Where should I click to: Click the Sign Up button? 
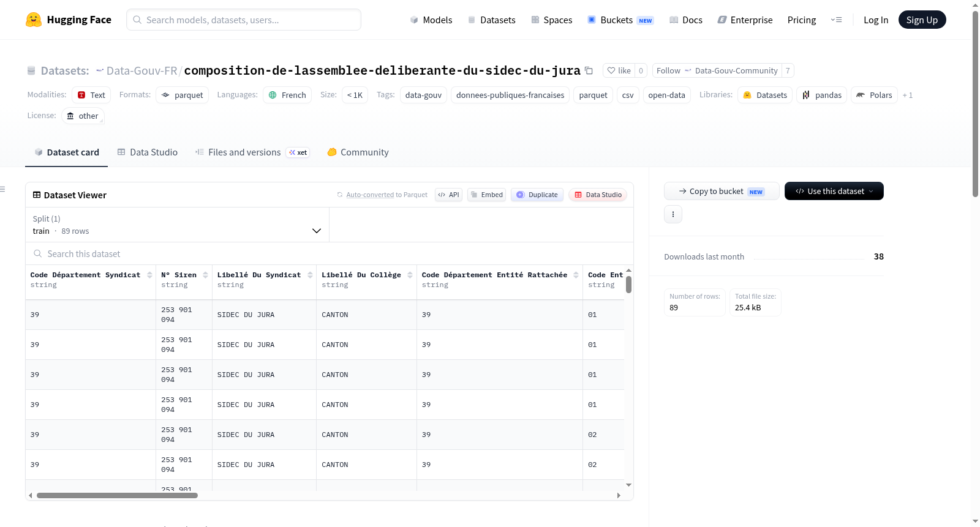(922, 20)
